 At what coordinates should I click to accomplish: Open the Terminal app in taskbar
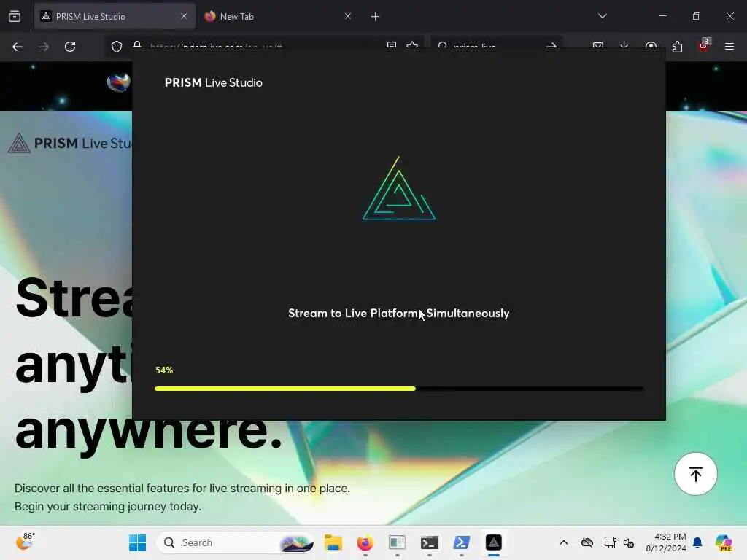[429, 542]
